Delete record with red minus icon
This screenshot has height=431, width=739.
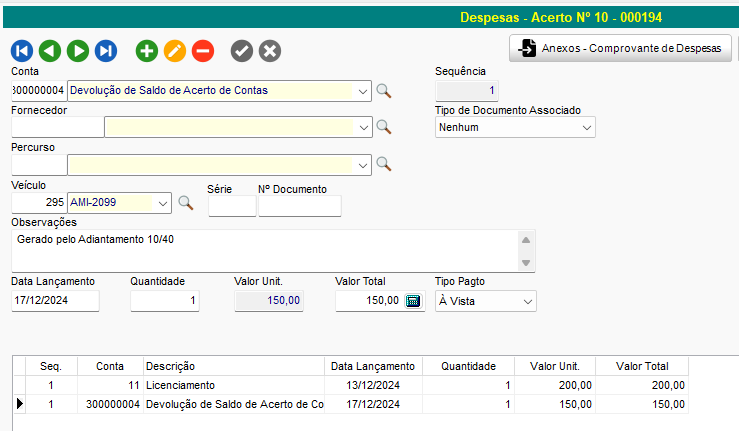203,50
